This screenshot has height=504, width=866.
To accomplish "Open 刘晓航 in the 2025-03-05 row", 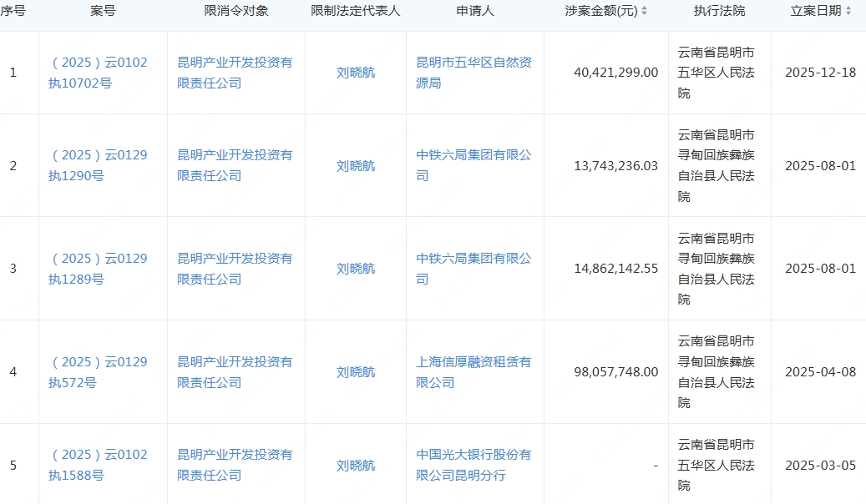I will [356, 466].
